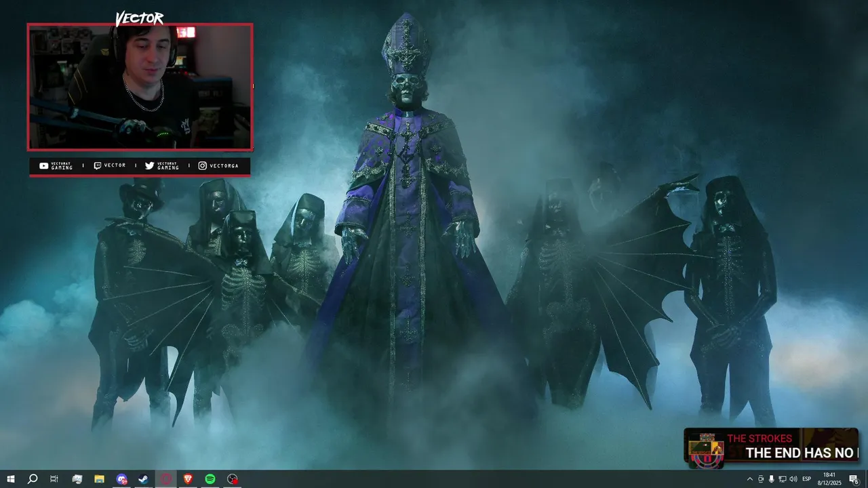Show hidden system tray icons
Screen dimensions: 868x488
(x=750, y=479)
